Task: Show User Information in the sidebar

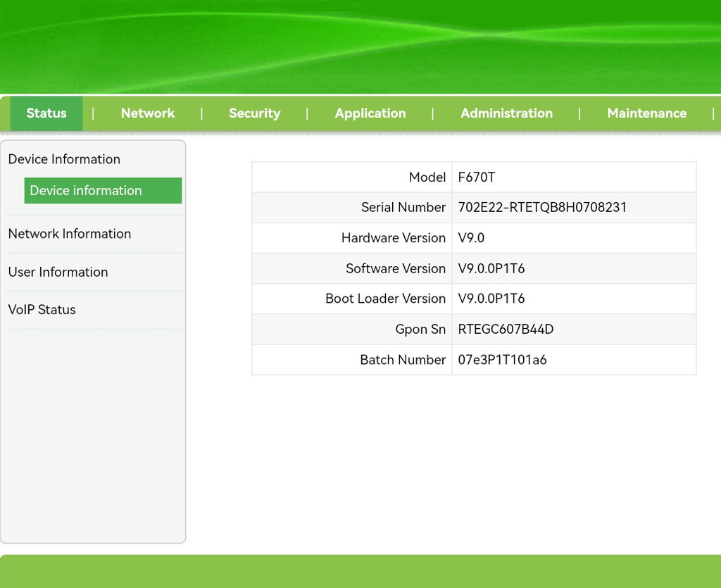Action: pos(58,272)
